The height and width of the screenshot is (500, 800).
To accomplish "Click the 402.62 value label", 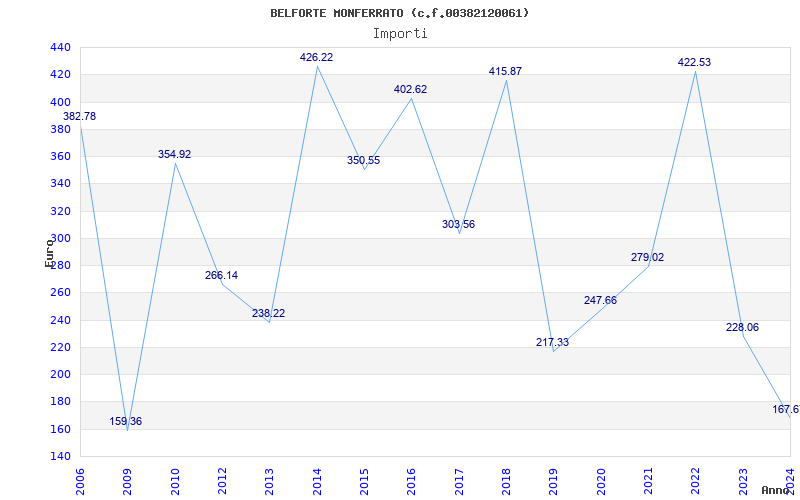I will tap(410, 89).
